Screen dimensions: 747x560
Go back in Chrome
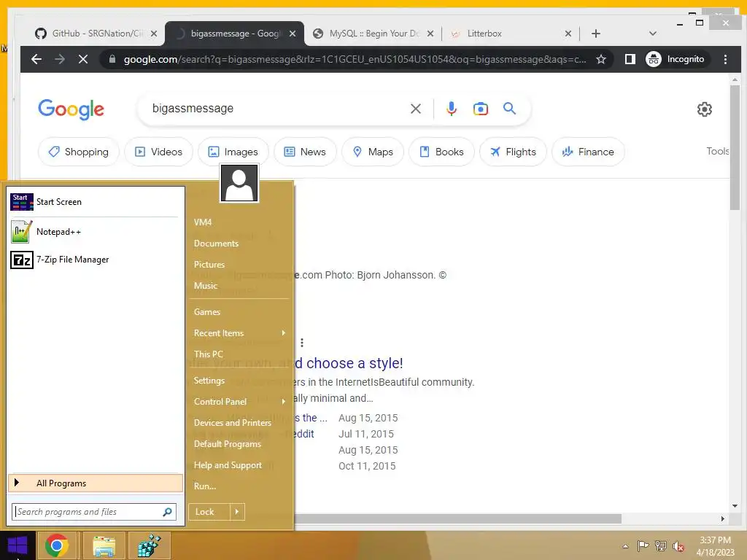pyautogui.click(x=36, y=59)
